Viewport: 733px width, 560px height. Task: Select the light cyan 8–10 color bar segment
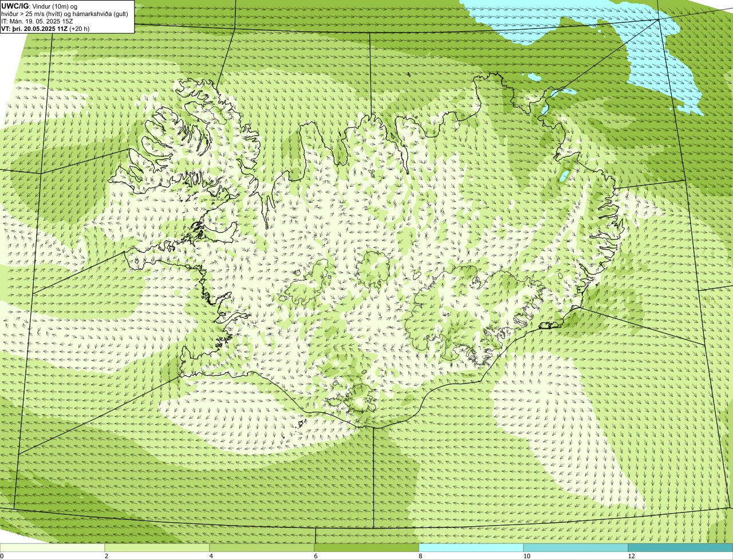click(x=472, y=548)
